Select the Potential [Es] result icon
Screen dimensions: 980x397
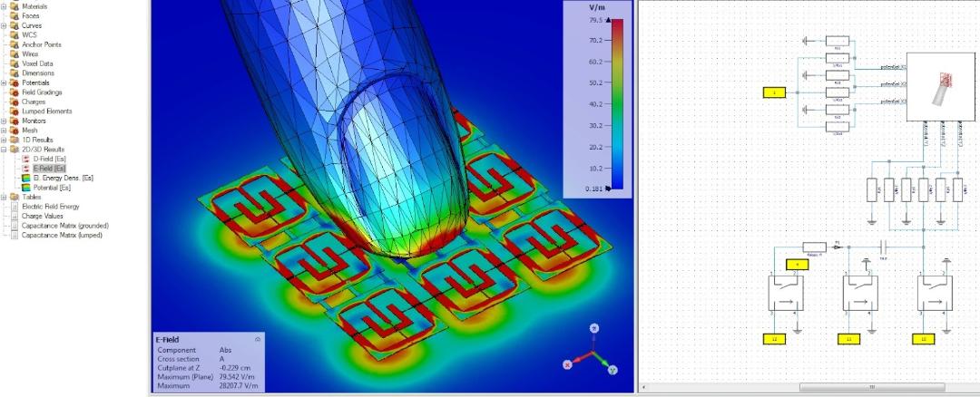coord(25,188)
